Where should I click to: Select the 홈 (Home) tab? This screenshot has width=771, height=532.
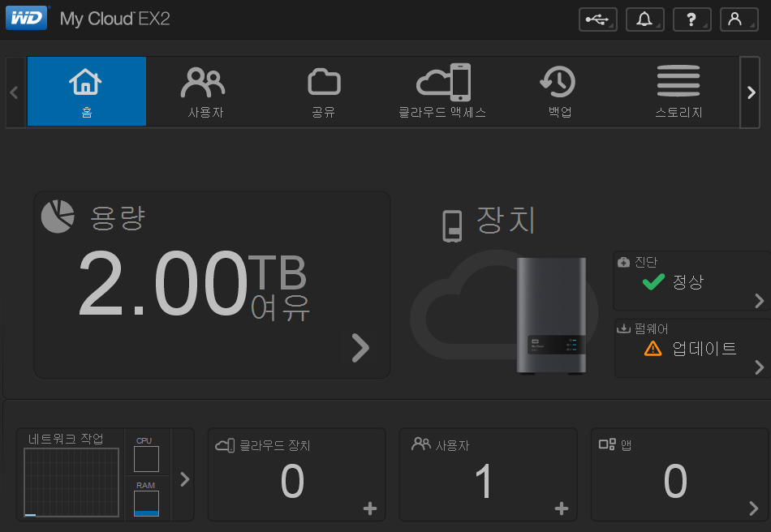coord(87,92)
